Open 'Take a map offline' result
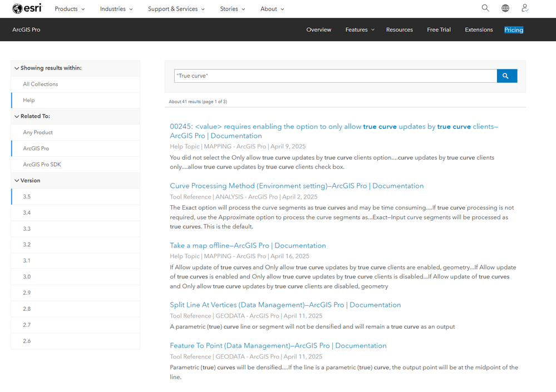Screen dimensions: 556x392 (248, 245)
